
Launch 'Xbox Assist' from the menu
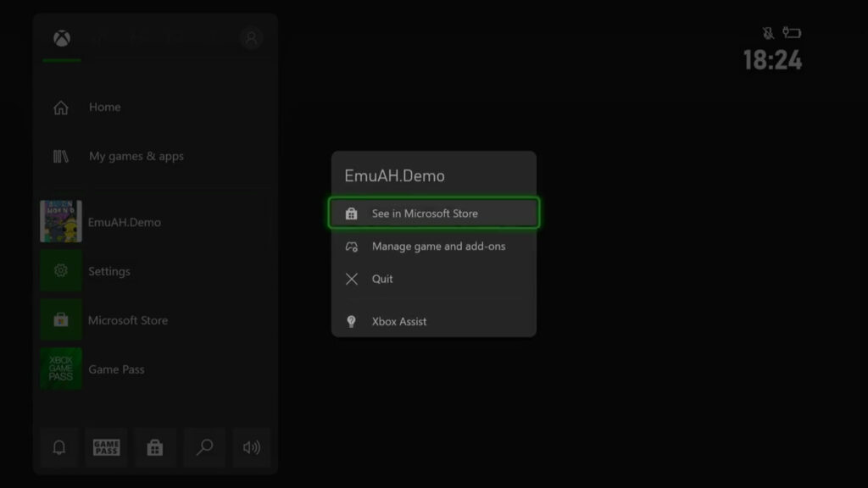(x=398, y=321)
